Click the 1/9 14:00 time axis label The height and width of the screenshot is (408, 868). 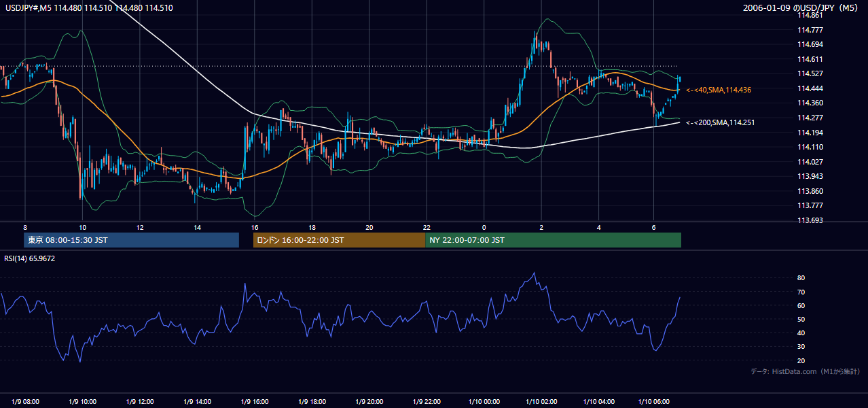(197, 401)
